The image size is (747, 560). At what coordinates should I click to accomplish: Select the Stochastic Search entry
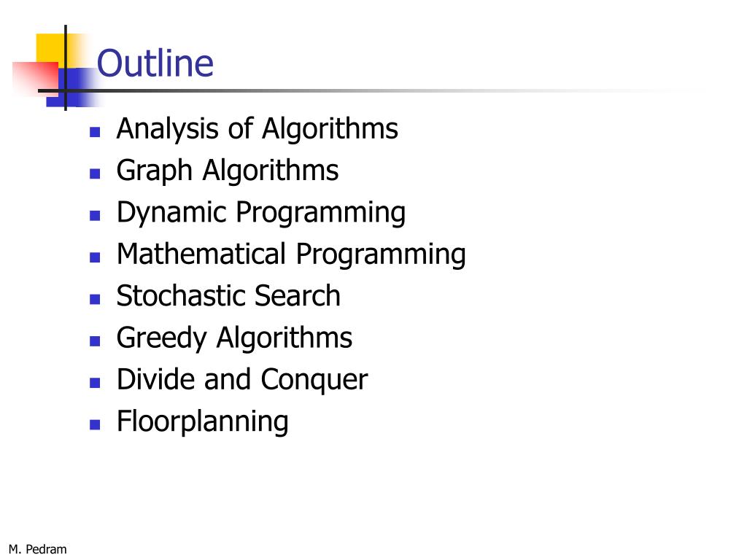click(228, 296)
